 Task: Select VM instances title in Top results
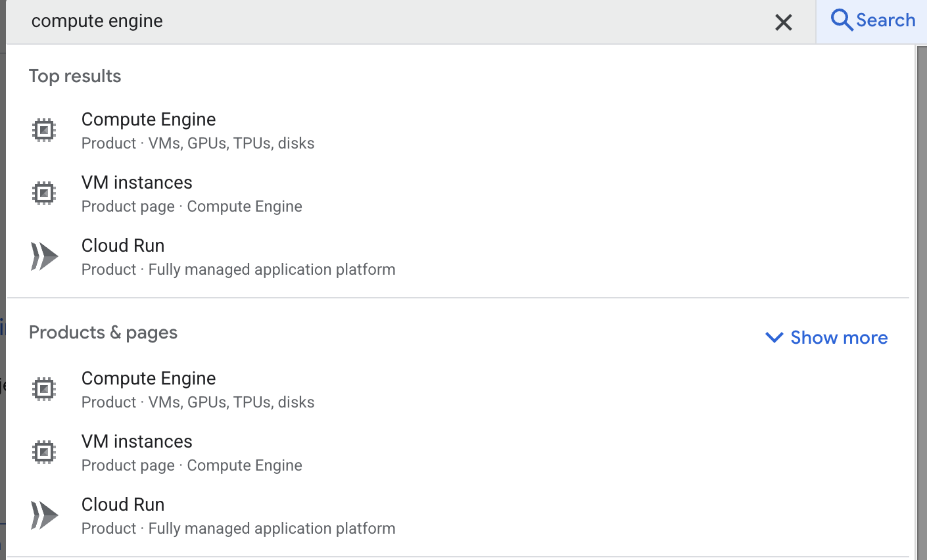pos(137,183)
